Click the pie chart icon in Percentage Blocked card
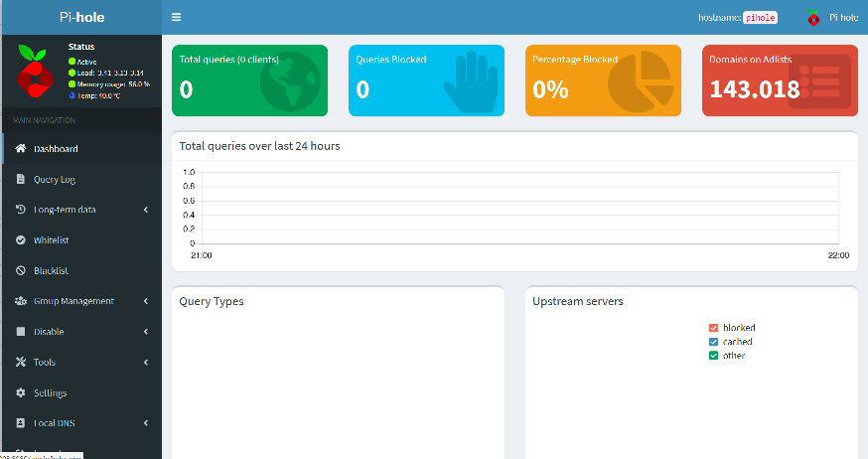The width and height of the screenshot is (868, 459). tap(641, 81)
